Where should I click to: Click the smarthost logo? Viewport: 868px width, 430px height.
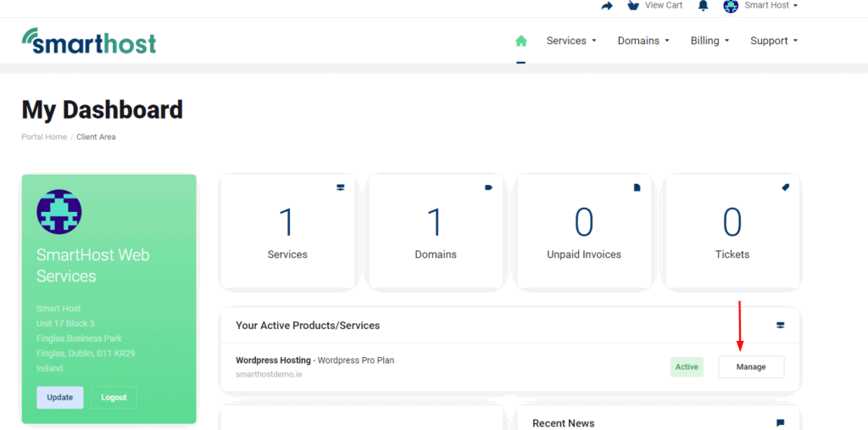89,41
